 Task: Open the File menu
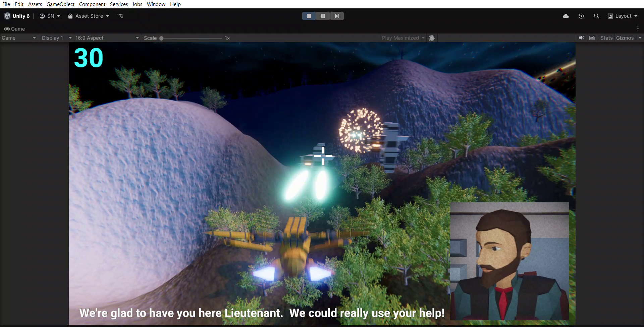coord(6,4)
